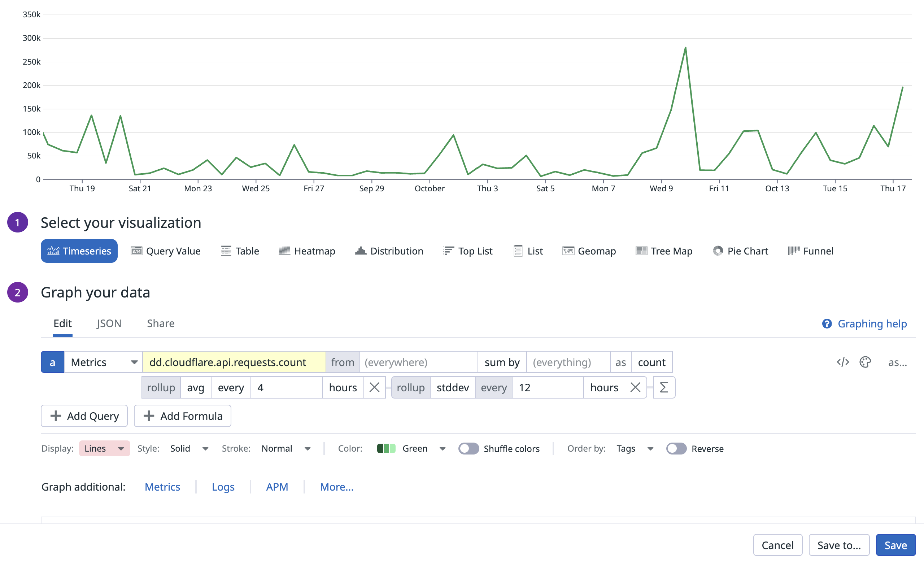Open the Metrics source dropdown

click(x=103, y=362)
